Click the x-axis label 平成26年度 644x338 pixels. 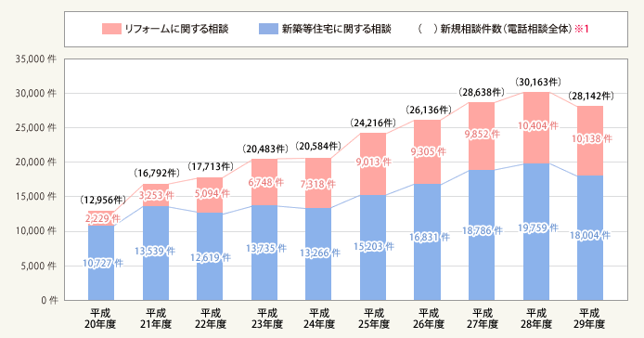click(x=429, y=319)
